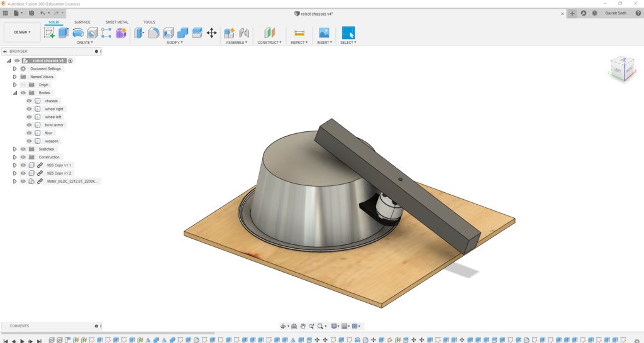Switch to the SURFACE tab
Screen dimensions: 644x343
click(x=82, y=22)
